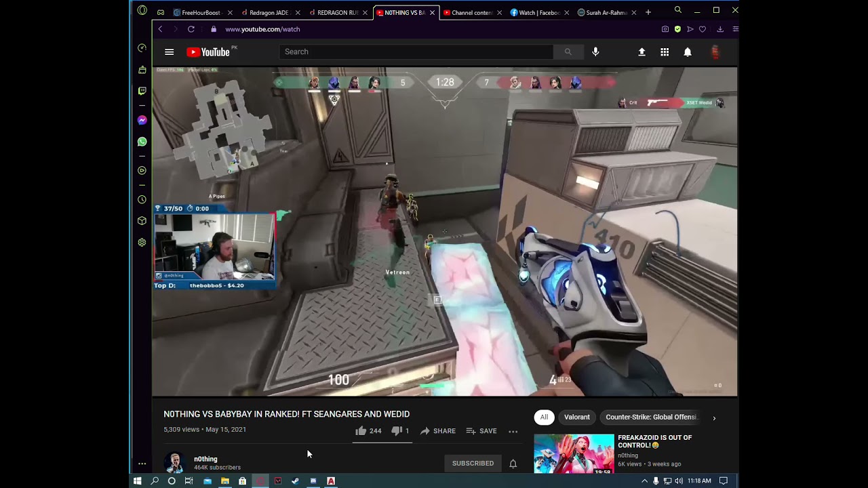Viewport: 868px width, 488px height.
Task: Toggle channel notification bell beside SUBSCRIBED
Action: [x=513, y=464]
